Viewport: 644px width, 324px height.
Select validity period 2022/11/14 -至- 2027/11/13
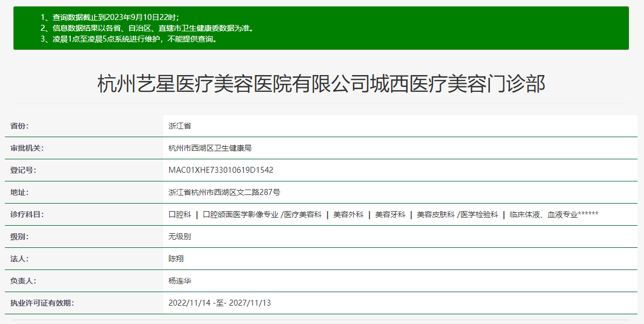(x=220, y=303)
